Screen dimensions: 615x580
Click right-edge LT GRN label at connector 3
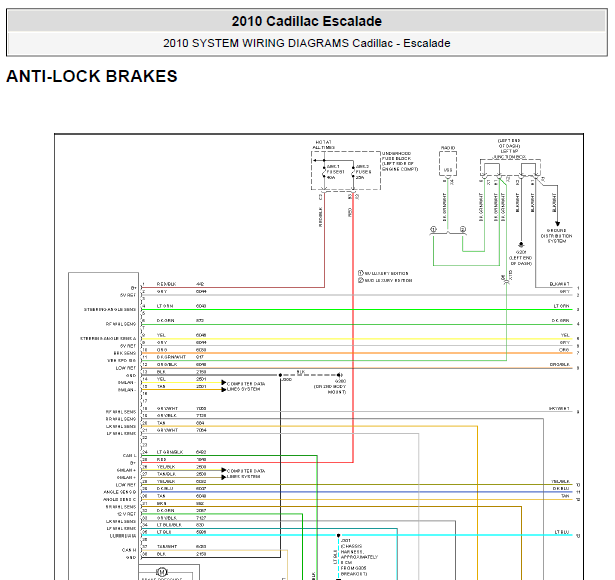tap(561, 306)
